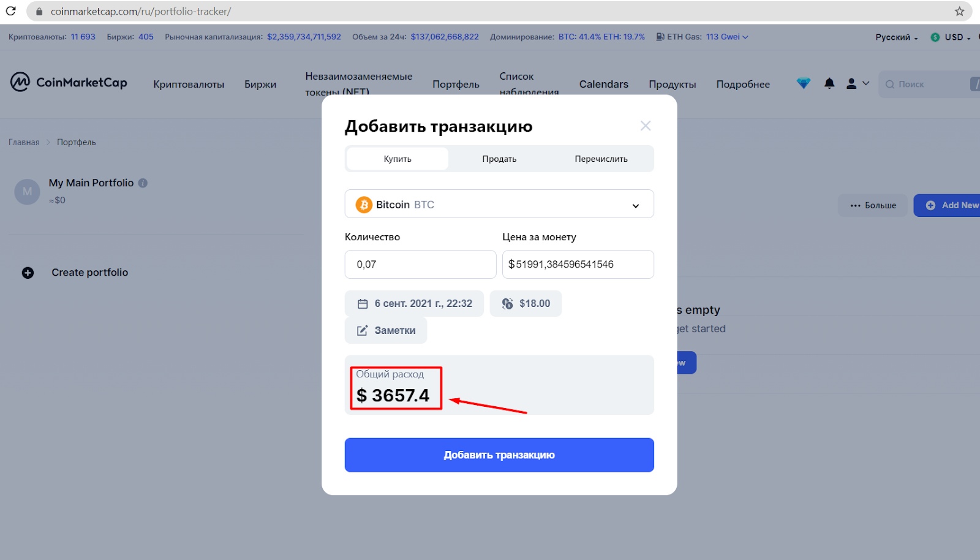Open the notifications bell
Image resolution: width=980 pixels, height=560 pixels.
(x=829, y=83)
